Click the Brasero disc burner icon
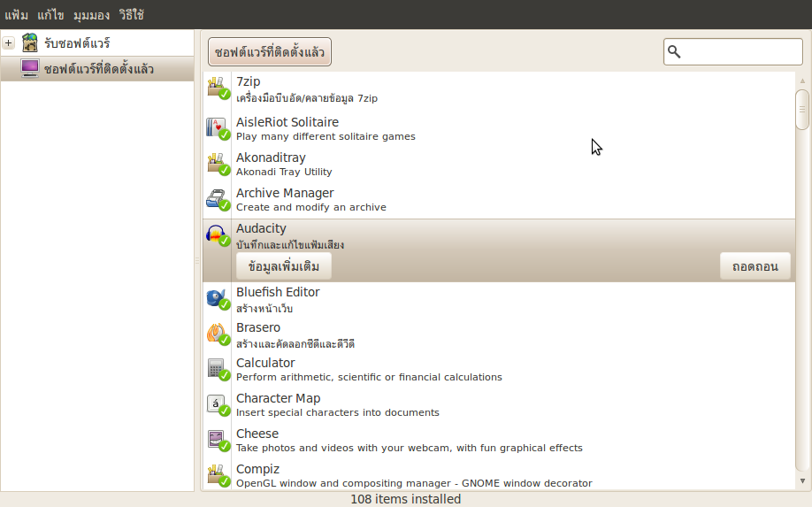812x507 pixels. click(218, 334)
